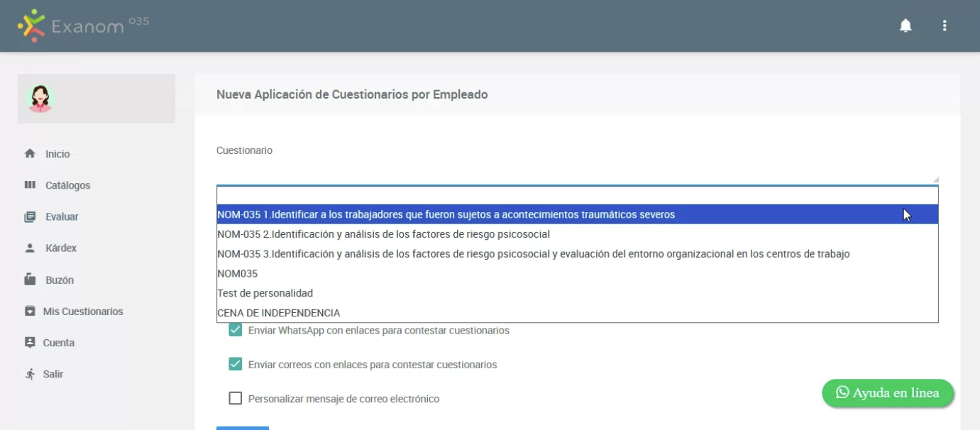Uncheck Enviar correos con enlaces checkbox
The height and width of the screenshot is (430, 980).
(x=235, y=364)
